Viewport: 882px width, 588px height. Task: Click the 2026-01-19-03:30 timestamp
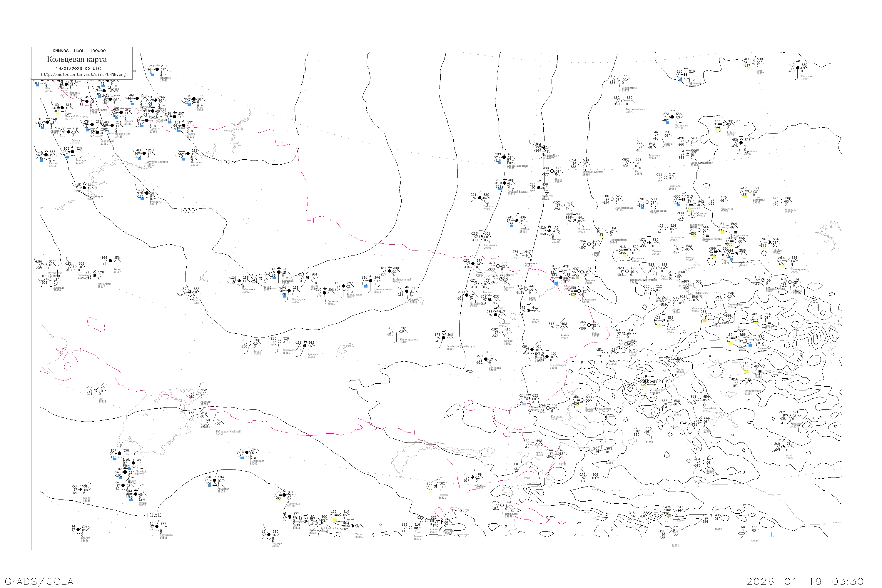[x=805, y=581]
